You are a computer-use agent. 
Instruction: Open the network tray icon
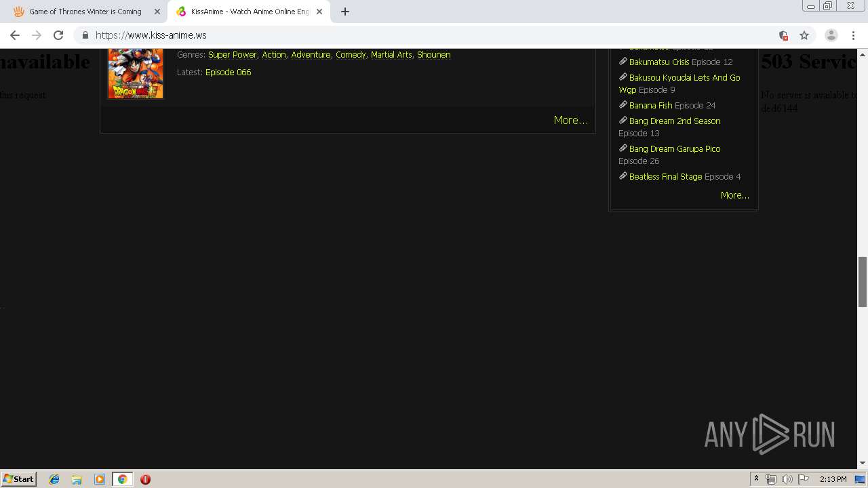point(771,479)
